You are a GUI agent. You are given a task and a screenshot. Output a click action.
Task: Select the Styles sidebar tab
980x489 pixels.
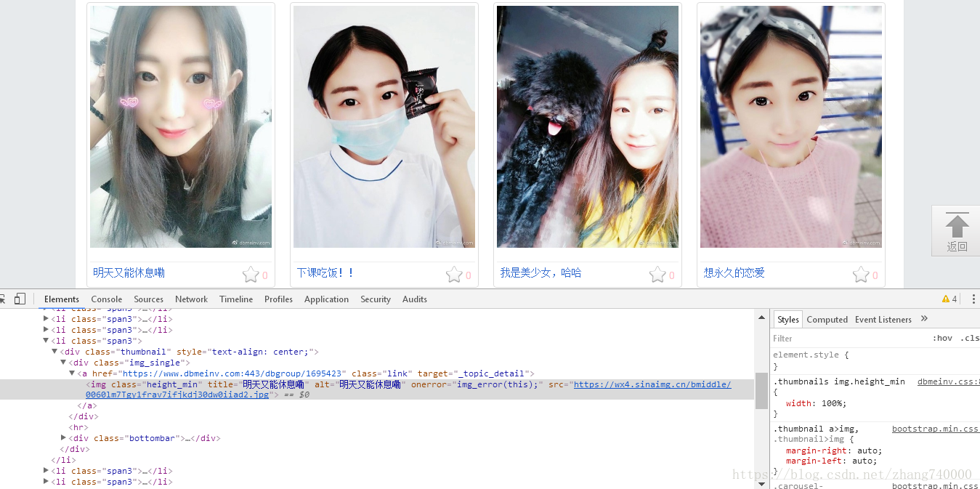(x=788, y=319)
